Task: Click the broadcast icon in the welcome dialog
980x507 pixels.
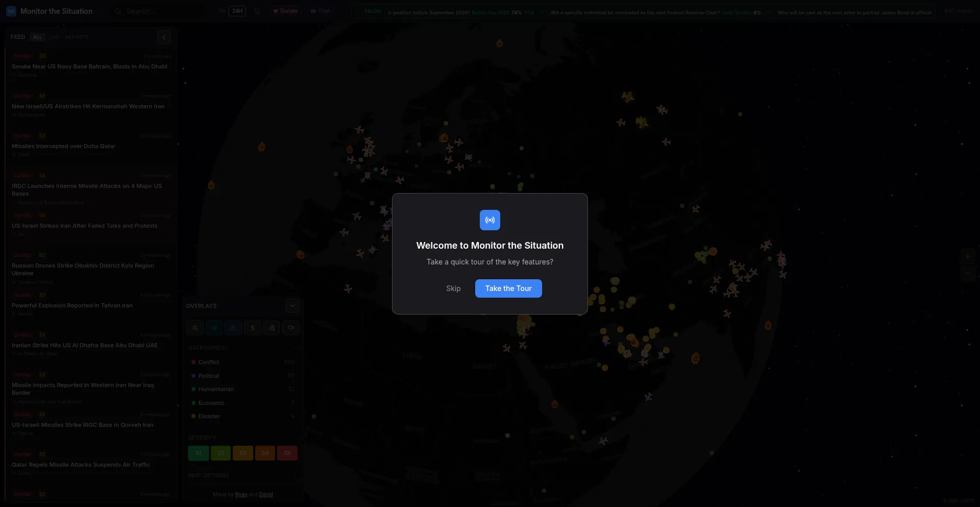Action: (x=490, y=220)
